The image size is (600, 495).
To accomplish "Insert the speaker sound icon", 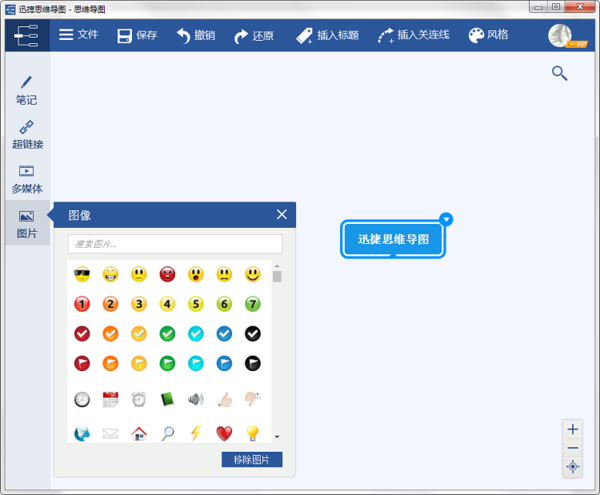I will (196, 399).
